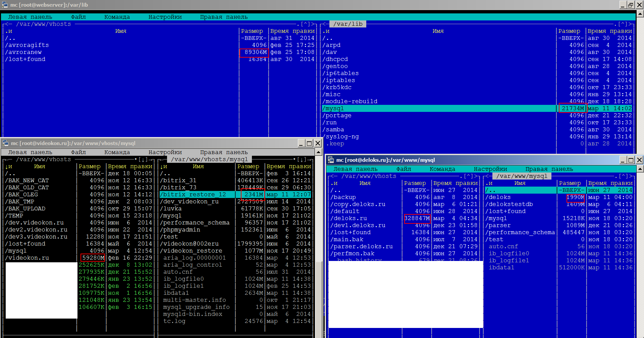The width and height of the screenshot is (644, 338).
Task: Click the PuTTY icon in the videokon.ru window title
Action: click(x=5, y=143)
